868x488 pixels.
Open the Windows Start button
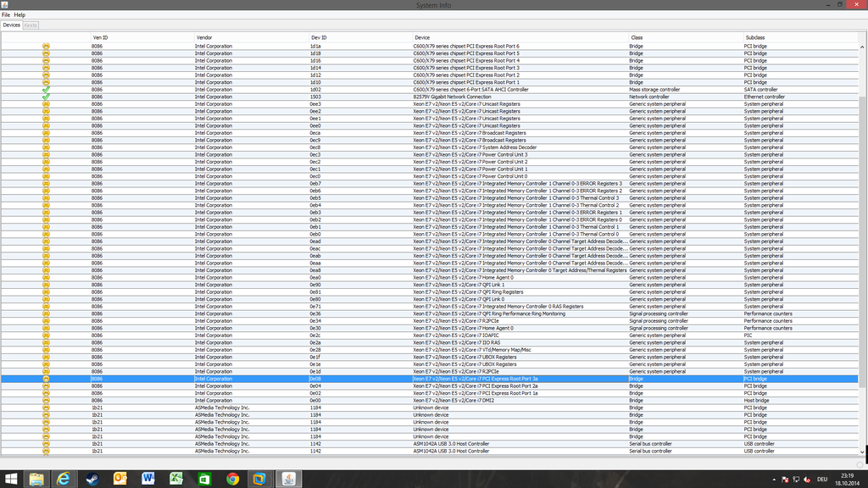(10, 479)
